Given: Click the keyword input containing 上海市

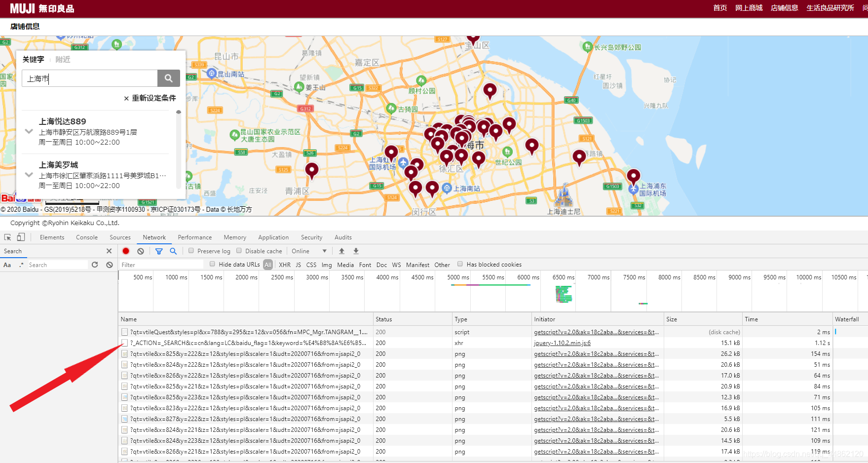Looking at the screenshot, I should [x=90, y=78].
